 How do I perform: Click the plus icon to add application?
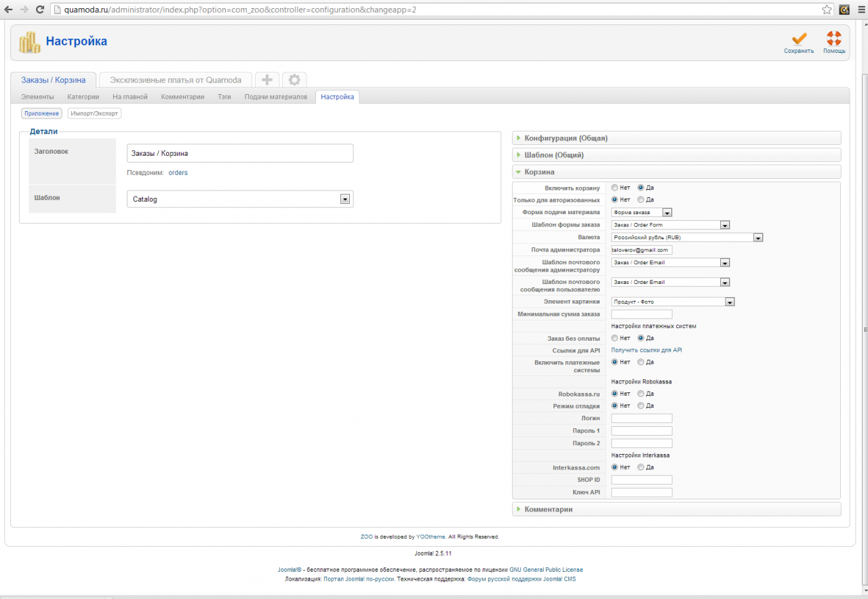click(267, 80)
